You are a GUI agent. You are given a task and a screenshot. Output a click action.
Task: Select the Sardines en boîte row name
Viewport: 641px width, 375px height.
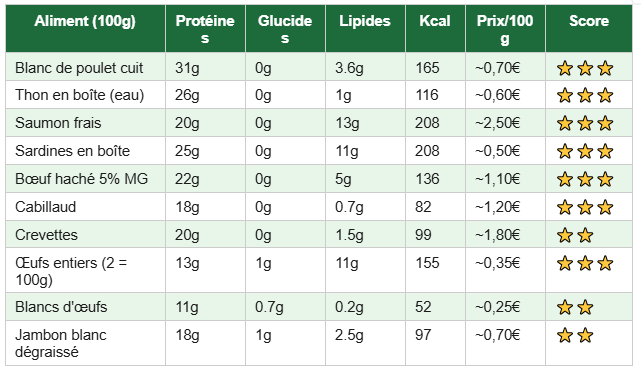click(x=72, y=151)
